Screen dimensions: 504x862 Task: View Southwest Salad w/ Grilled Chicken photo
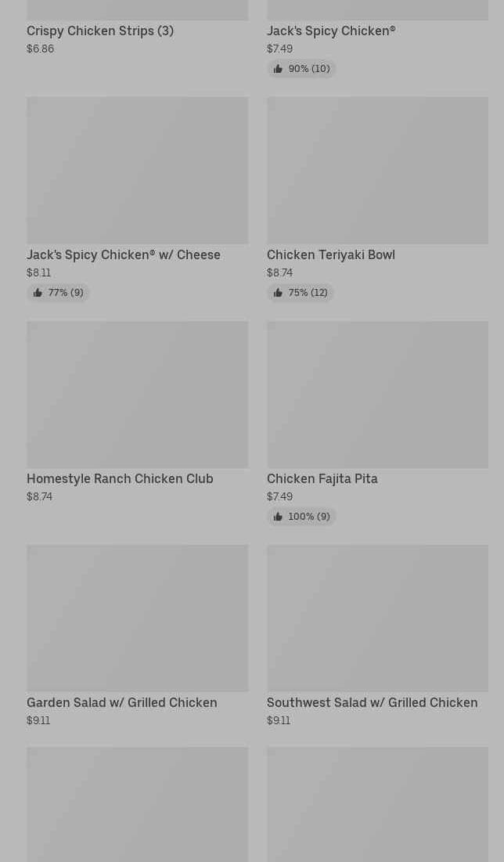click(377, 618)
